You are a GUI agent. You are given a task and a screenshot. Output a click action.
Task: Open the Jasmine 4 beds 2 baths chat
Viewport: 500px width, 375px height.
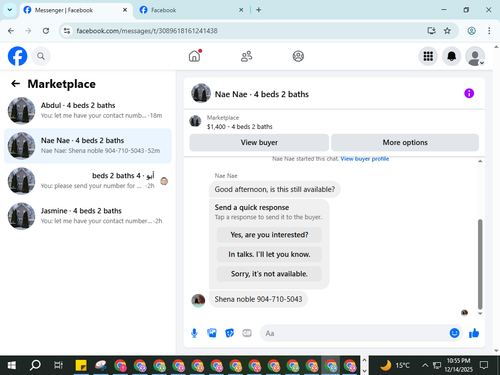coord(88,216)
